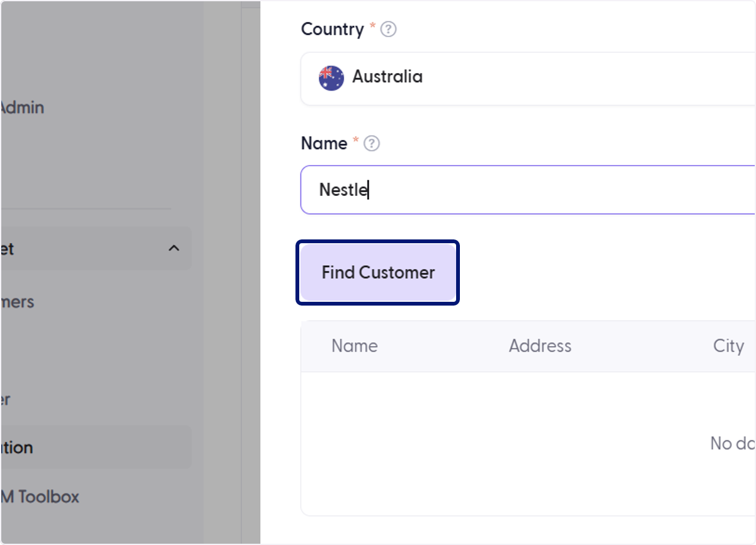Select the Admin entry in the sidebar

(x=22, y=108)
